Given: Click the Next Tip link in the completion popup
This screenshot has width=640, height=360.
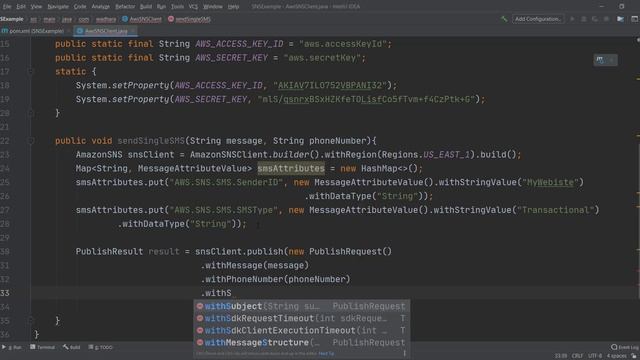Looking at the screenshot, I should point(326,353).
